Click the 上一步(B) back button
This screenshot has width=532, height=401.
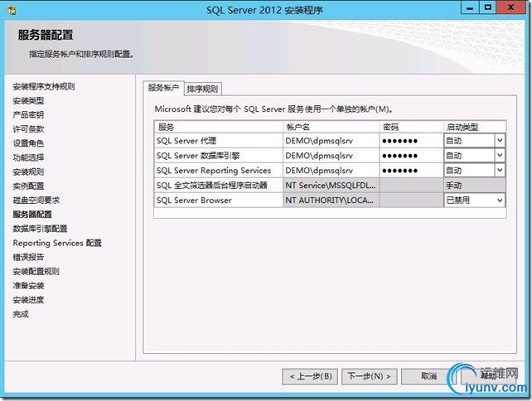click(310, 376)
